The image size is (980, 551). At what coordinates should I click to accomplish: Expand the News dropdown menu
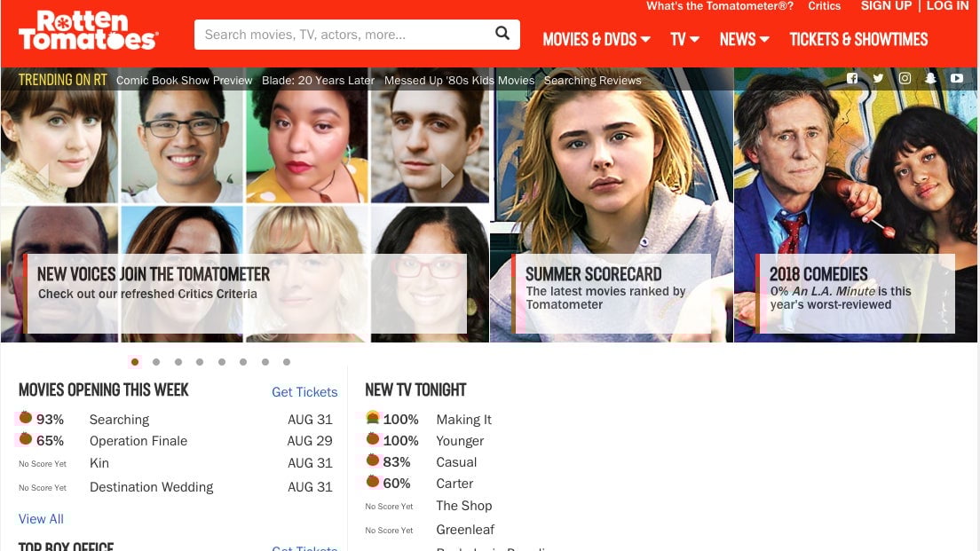(745, 39)
